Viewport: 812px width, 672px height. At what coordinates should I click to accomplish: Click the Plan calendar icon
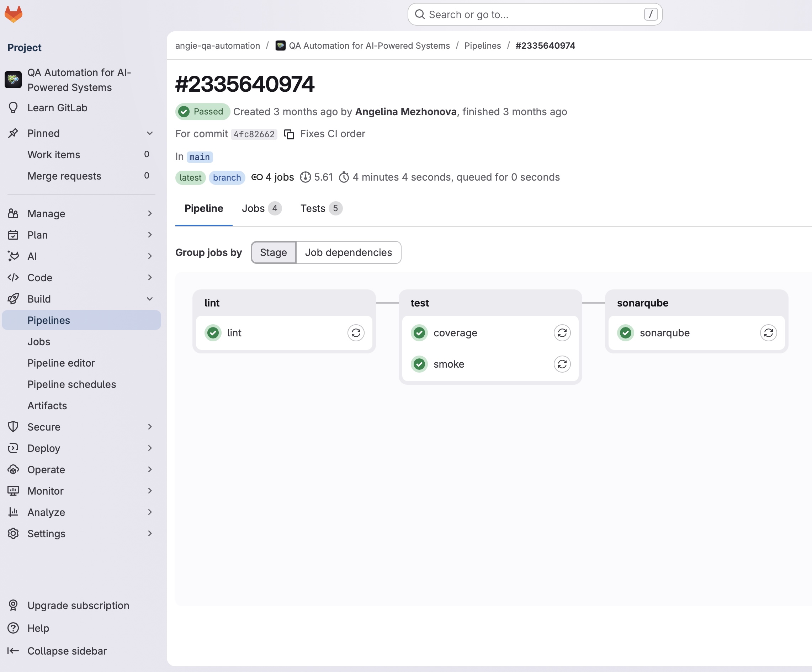[x=13, y=235]
